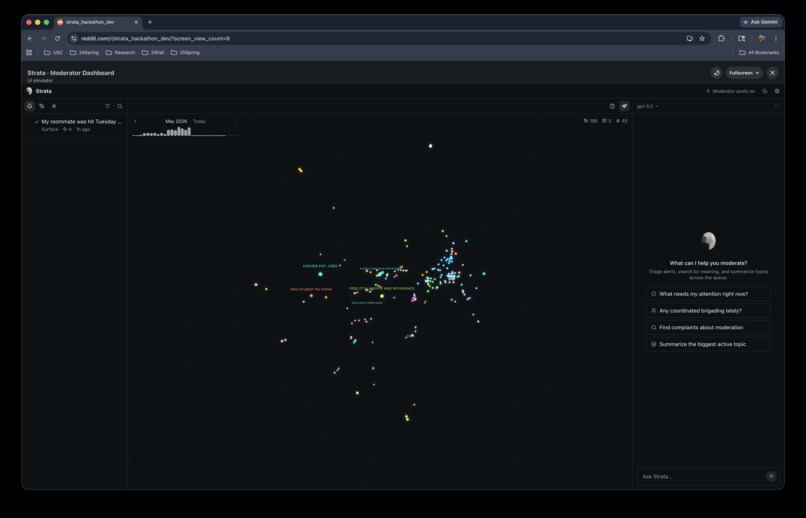Click the Strata logo in app header
The width and height of the screenshot is (806, 518).
coord(29,91)
